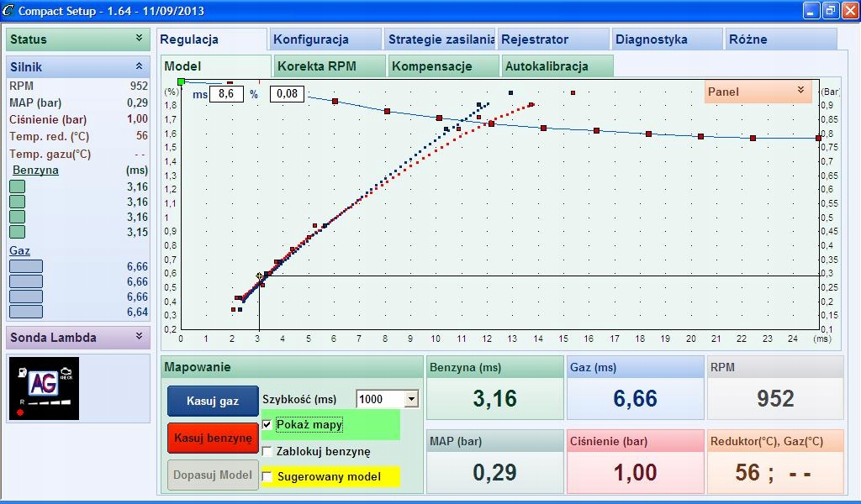861x504 pixels.
Task: Click the Compact Setup title bar logo
Action: [8, 10]
